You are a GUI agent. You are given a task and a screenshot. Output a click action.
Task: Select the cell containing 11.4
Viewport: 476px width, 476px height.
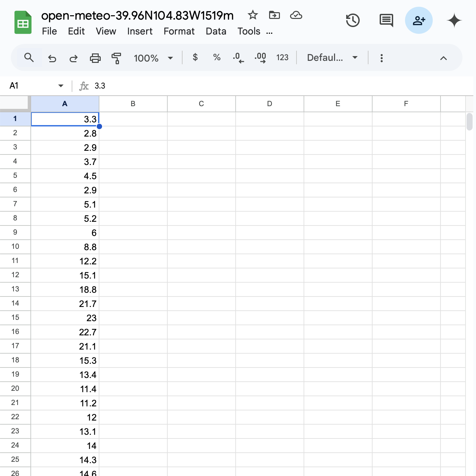(65, 389)
